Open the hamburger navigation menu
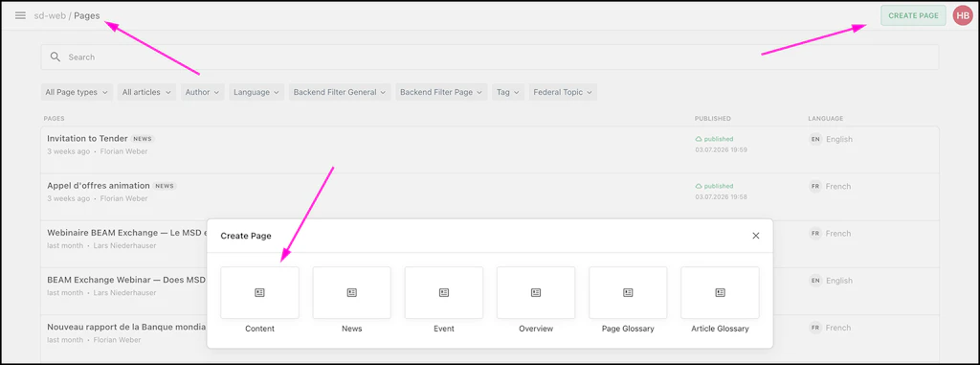This screenshot has height=365, width=980. (x=21, y=15)
